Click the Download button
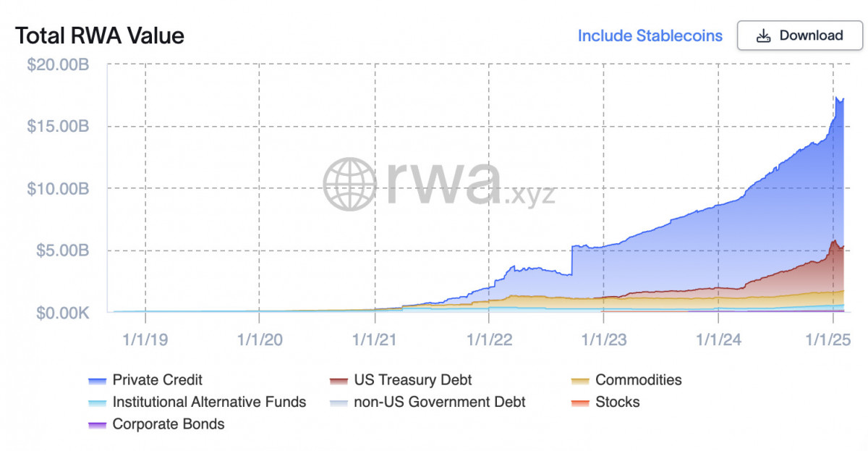 point(800,35)
